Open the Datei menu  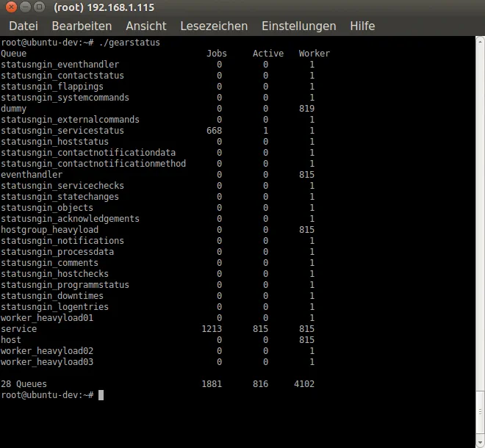tap(24, 26)
